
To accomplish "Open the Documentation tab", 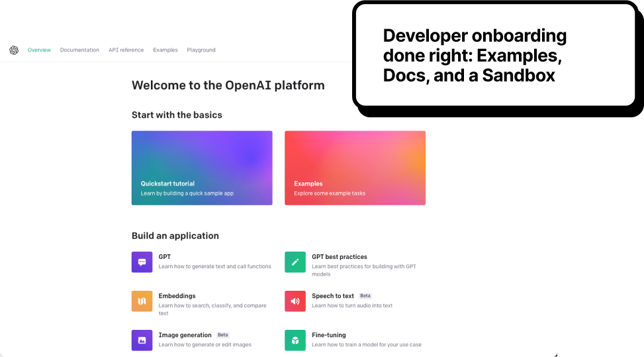I will (79, 50).
